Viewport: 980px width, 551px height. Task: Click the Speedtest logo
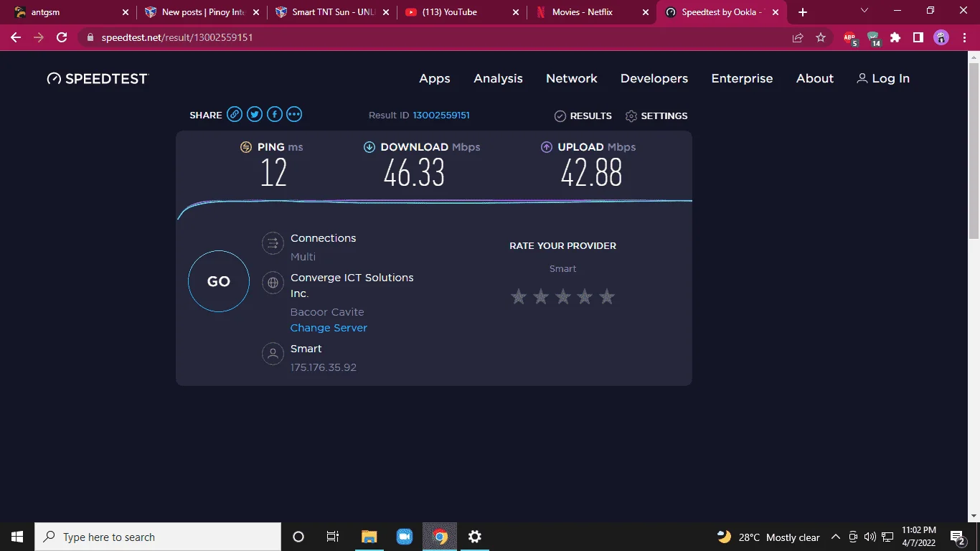point(97,79)
